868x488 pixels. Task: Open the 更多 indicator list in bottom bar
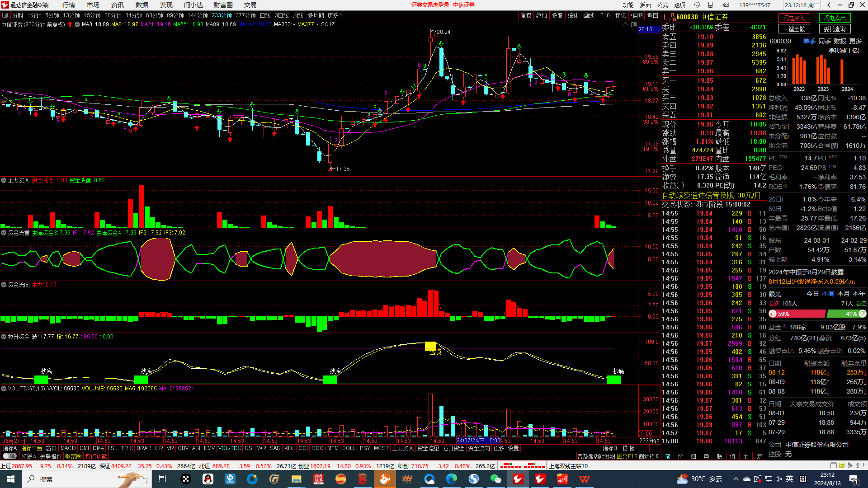click(x=499, y=448)
